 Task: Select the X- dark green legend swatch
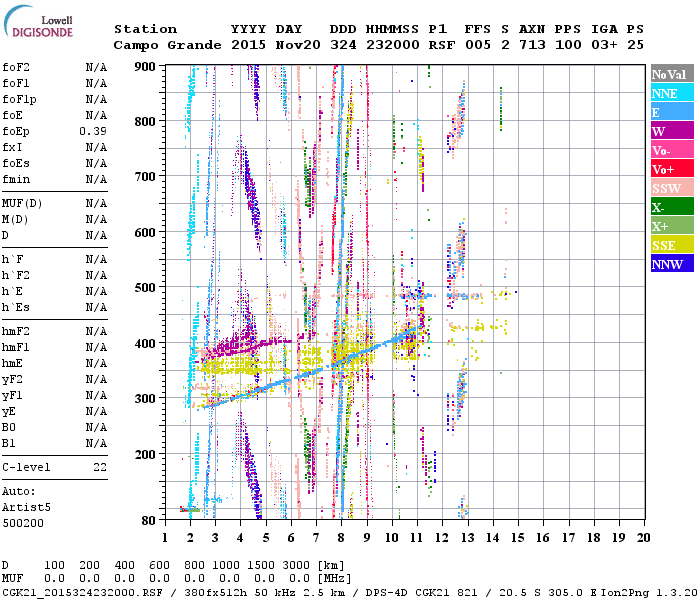pyautogui.click(x=672, y=207)
